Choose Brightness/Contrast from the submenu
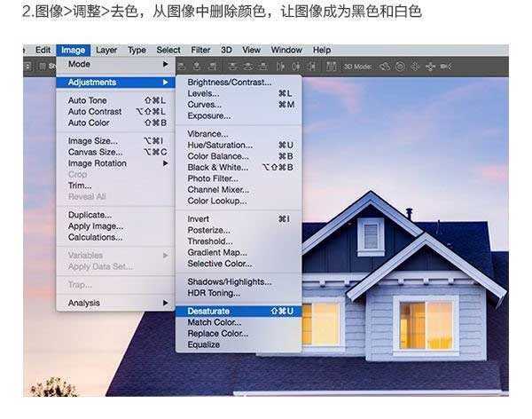Viewport: 532px width, 419px height. click(230, 82)
